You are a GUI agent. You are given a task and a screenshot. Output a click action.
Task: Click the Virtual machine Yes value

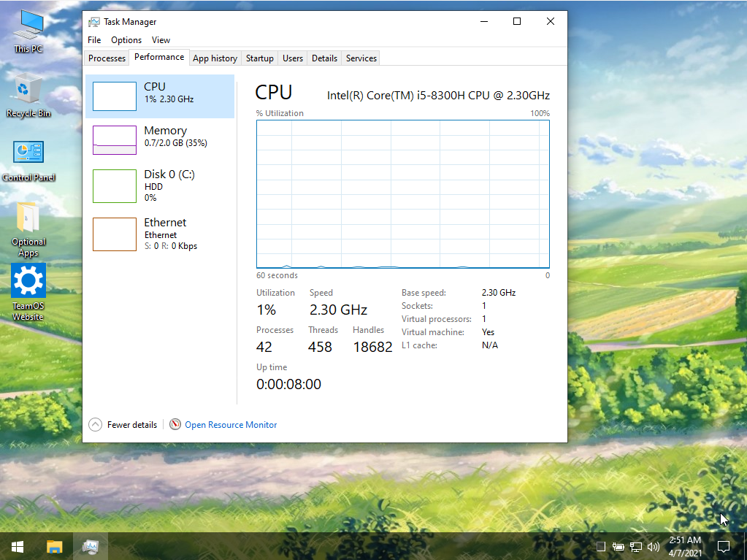[488, 332]
